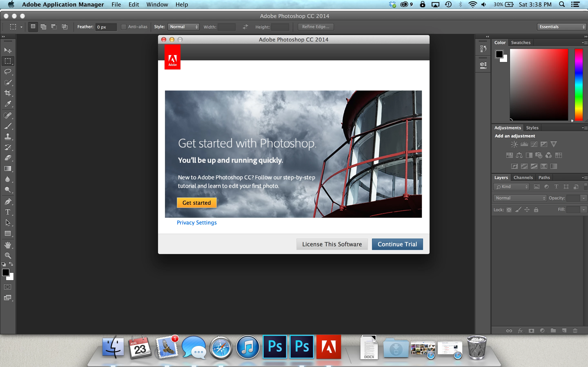Open the Window menu

(x=157, y=5)
